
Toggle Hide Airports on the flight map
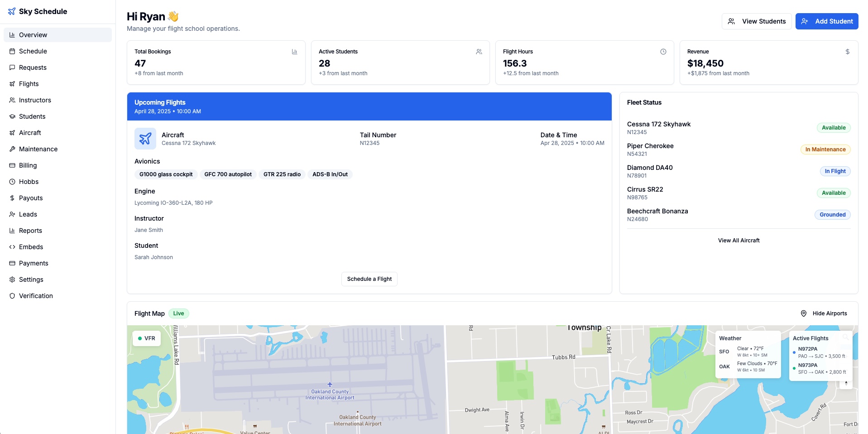point(824,313)
